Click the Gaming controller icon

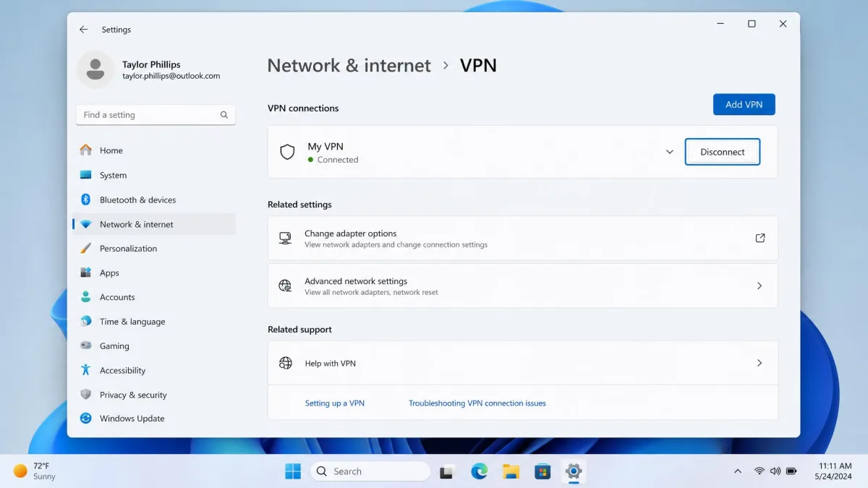[86, 346]
